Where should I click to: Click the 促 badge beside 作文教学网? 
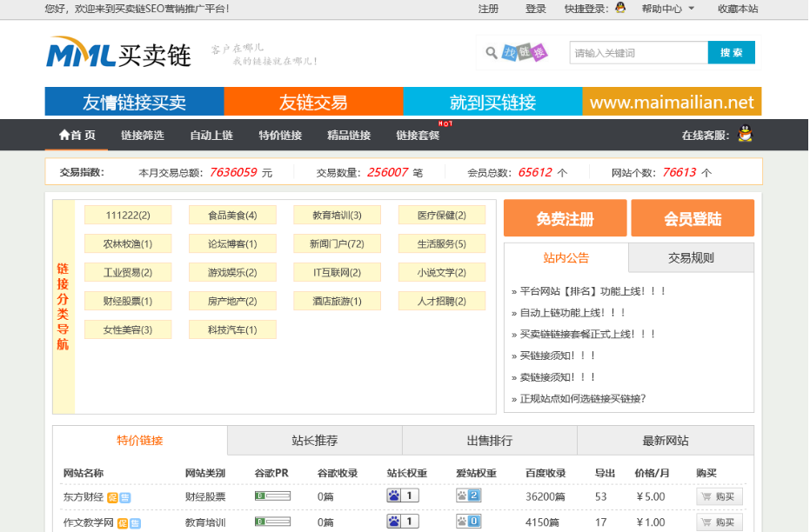(x=123, y=522)
